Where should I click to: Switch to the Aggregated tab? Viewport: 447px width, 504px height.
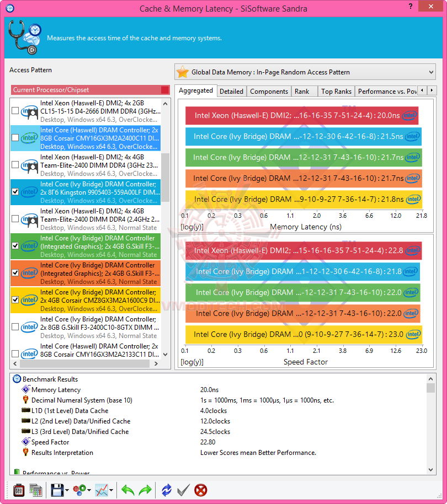[x=196, y=90]
